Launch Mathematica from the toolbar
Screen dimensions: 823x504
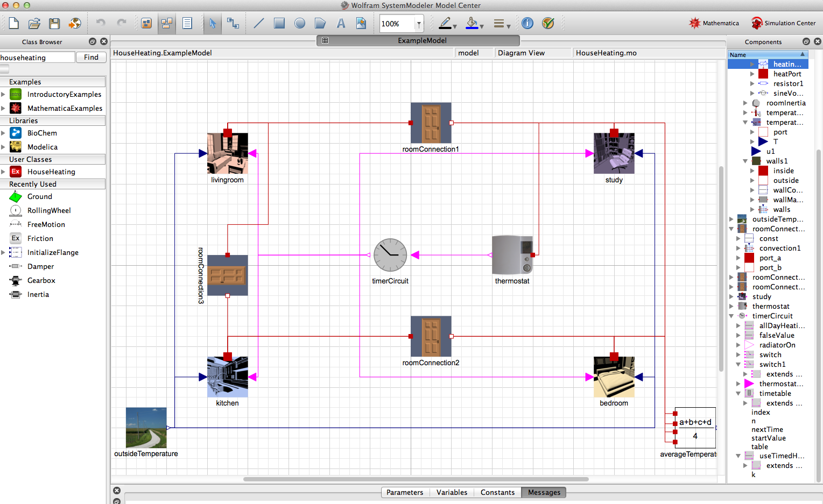[714, 23]
